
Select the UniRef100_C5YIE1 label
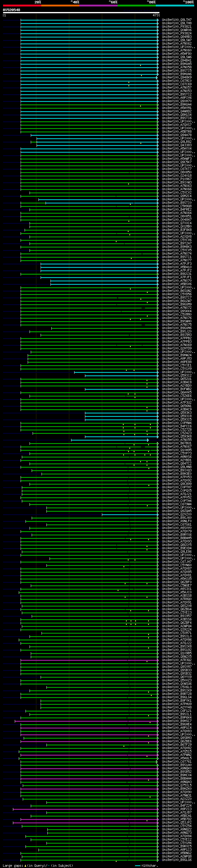(x=176, y=365)
